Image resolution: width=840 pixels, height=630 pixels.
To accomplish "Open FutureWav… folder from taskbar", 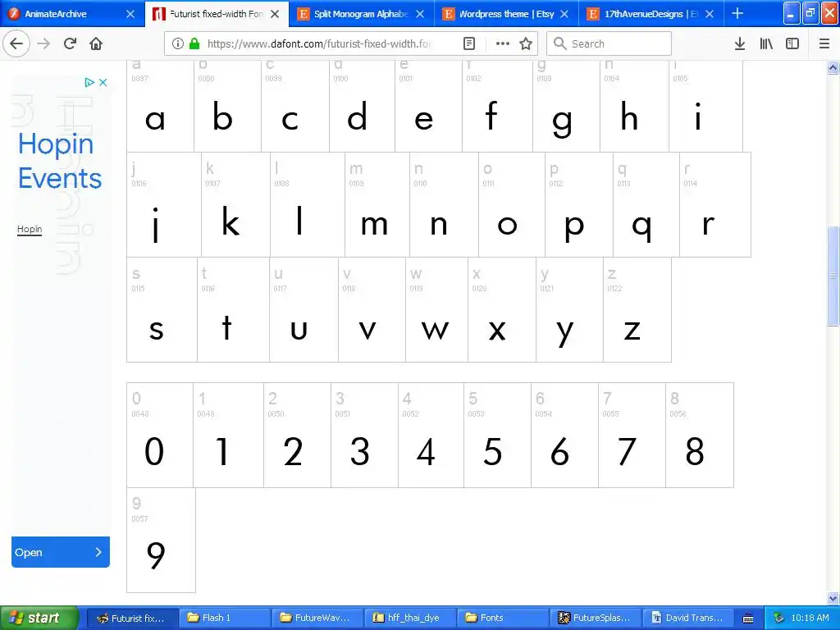I will click(317, 618).
